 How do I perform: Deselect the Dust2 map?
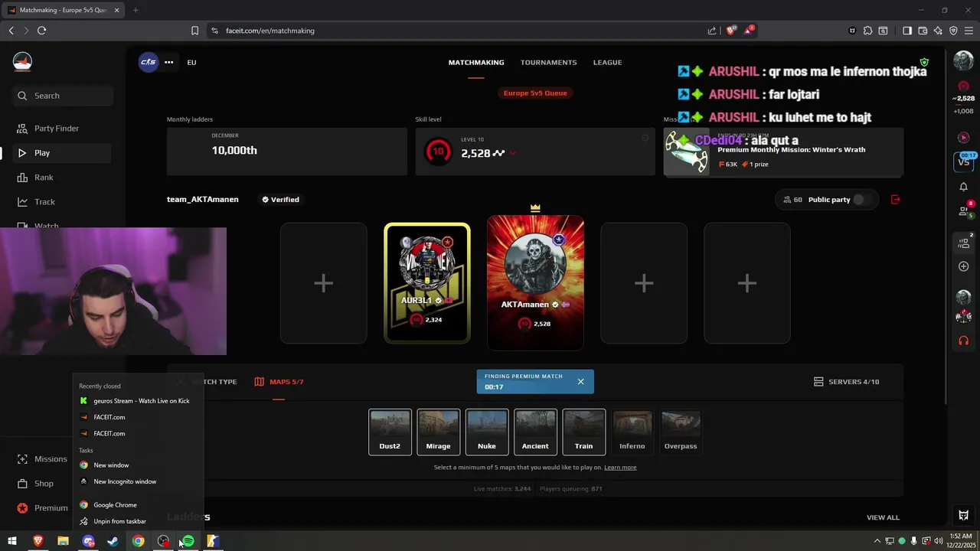click(390, 432)
